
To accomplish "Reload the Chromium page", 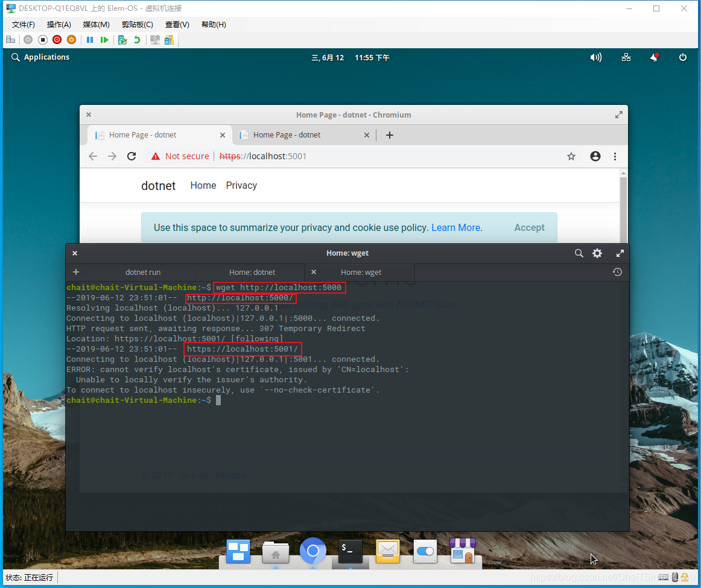I will 132,156.
